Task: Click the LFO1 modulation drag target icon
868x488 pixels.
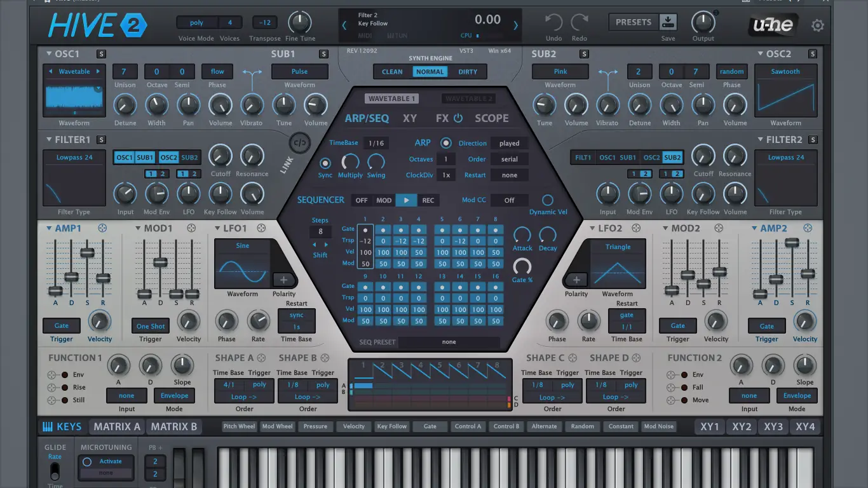Action: tap(261, 228)
